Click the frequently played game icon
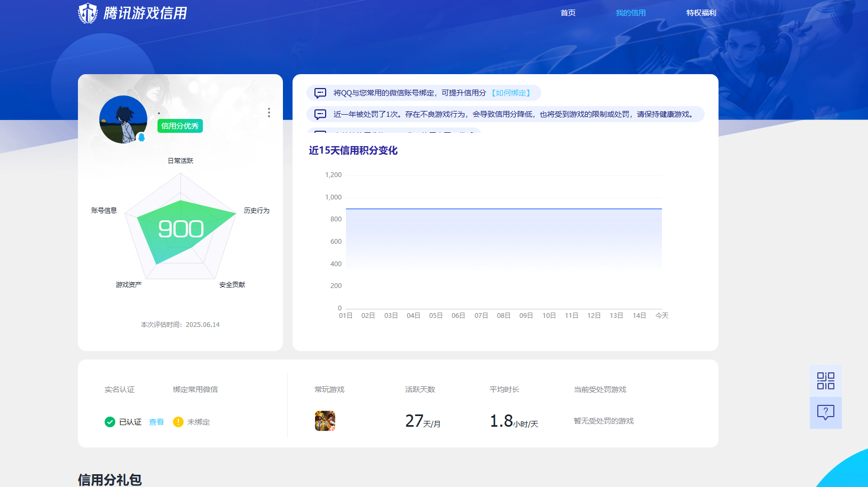The image size is (868, 487). point(325,421)
